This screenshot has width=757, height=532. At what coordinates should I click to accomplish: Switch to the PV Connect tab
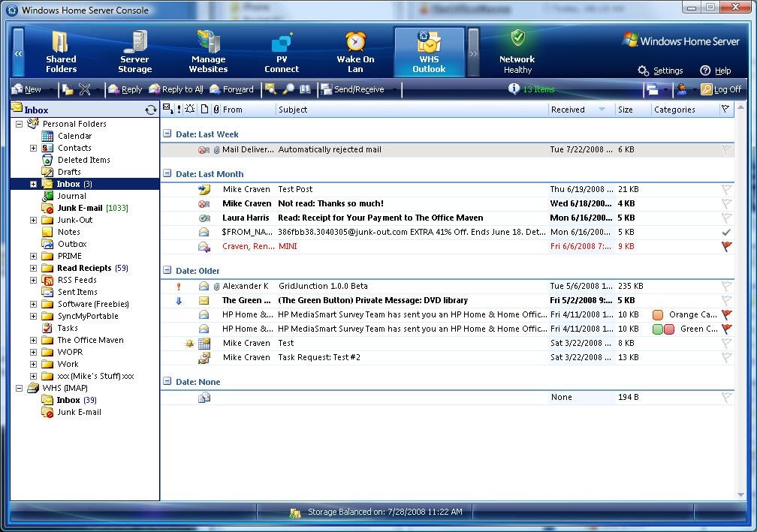pos(282,52)
